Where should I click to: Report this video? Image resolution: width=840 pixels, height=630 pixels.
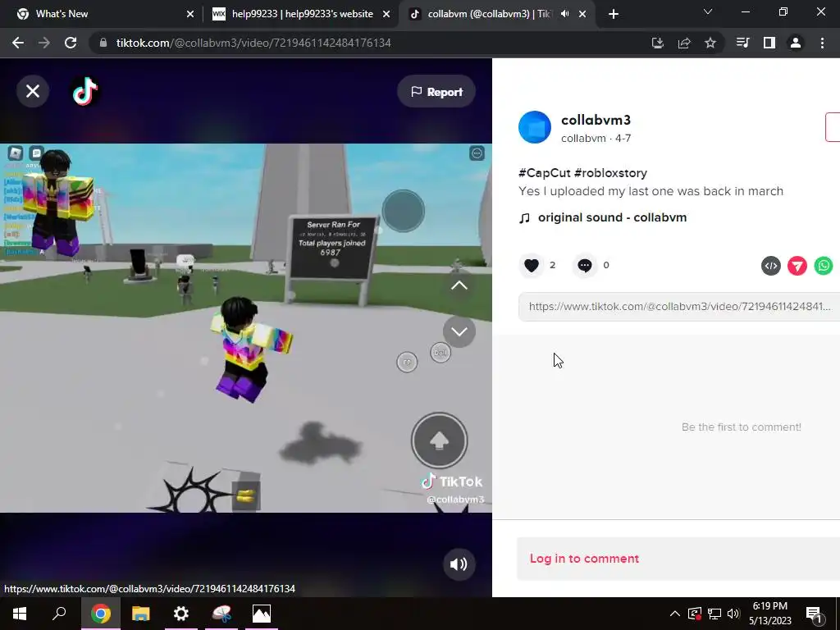pyautogui.click(x=436, y=92)
